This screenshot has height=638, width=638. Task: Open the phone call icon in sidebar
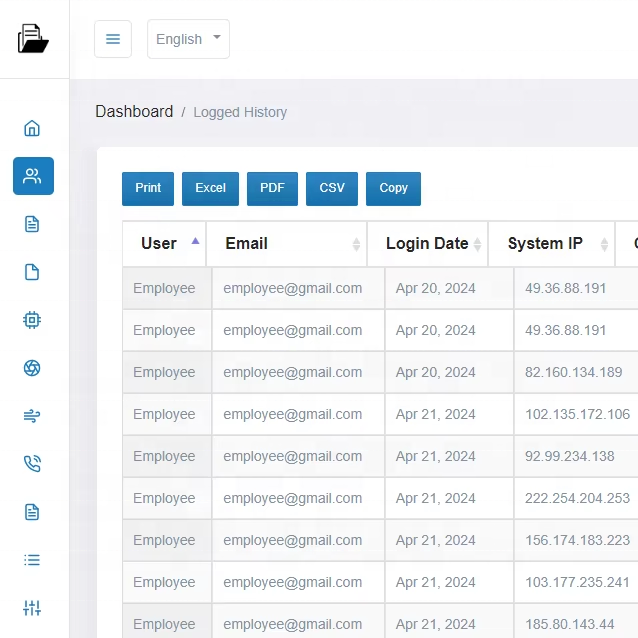point(32,464)
